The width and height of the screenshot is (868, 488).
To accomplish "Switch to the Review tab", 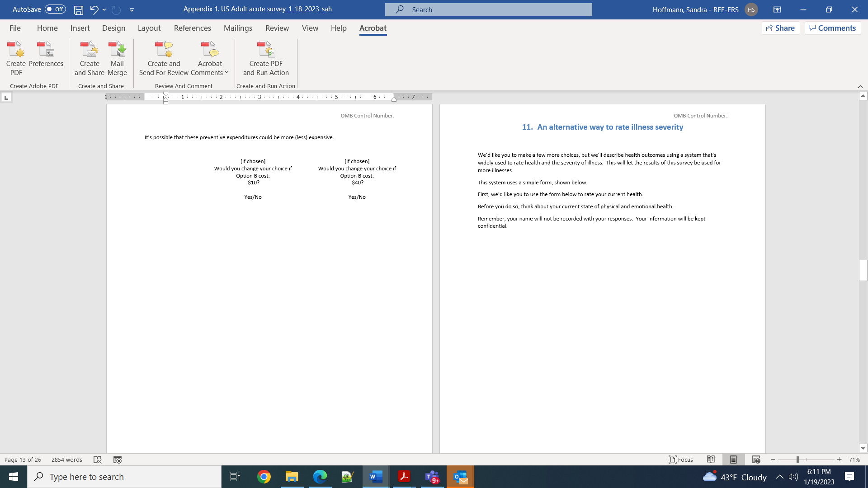I will point(277,28).
